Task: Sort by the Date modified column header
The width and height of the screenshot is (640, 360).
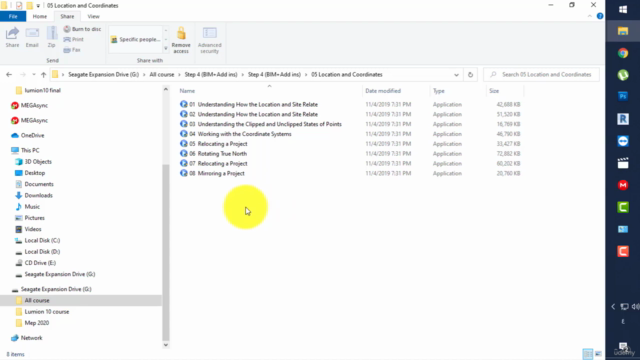Action: (383, 91)
